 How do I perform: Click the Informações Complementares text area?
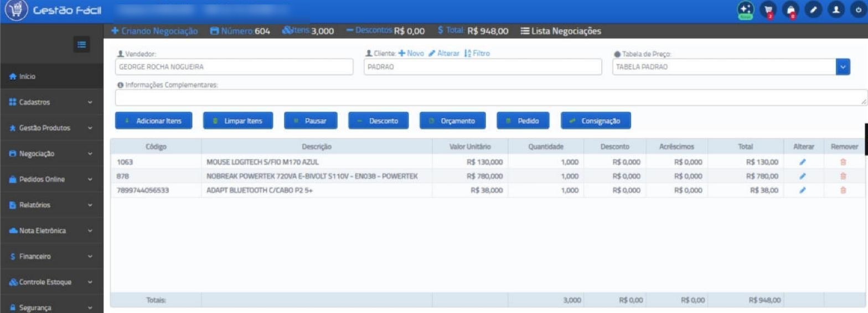pos(491,97)
